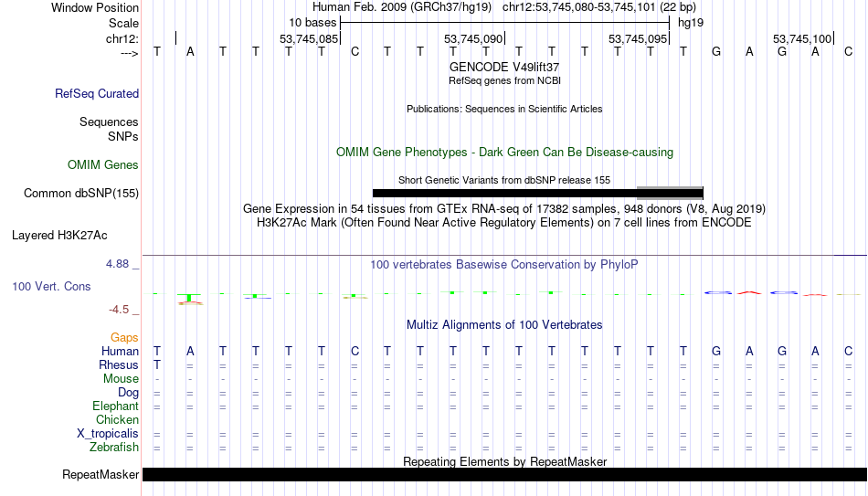The height and width of the screenshot is (496, 868).
Task: Click the Chicken alignment row label
Action: point(117,419)
